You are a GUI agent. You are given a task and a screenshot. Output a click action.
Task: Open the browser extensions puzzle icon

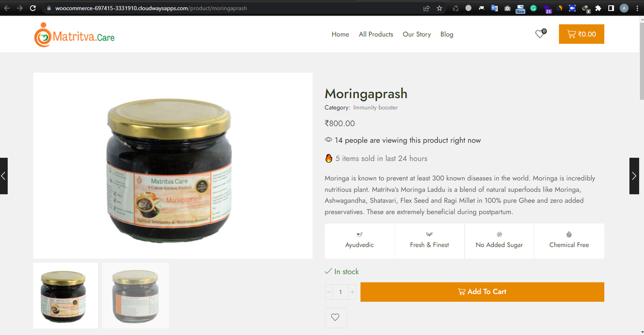pyautogui.click(x=598, y=8)
